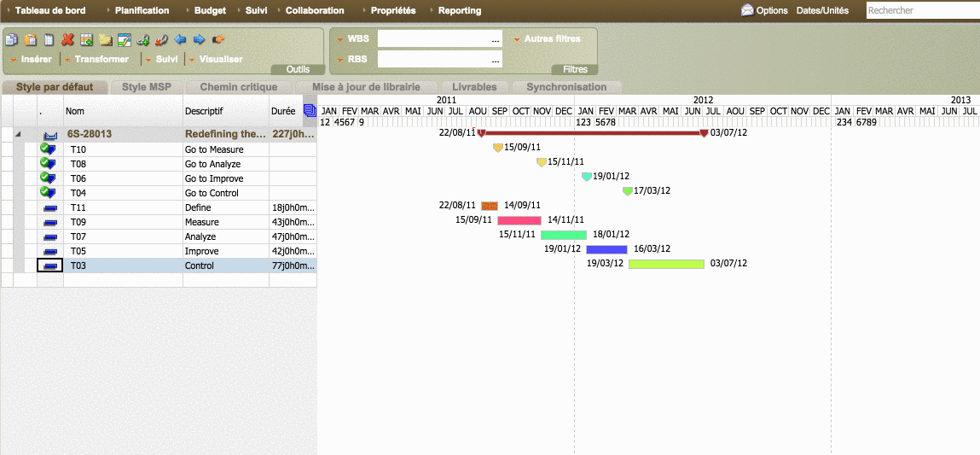Image resolution: width=980 pixels, height=455 pixels.
Task: Click the Nom column header
Action: 123,111
